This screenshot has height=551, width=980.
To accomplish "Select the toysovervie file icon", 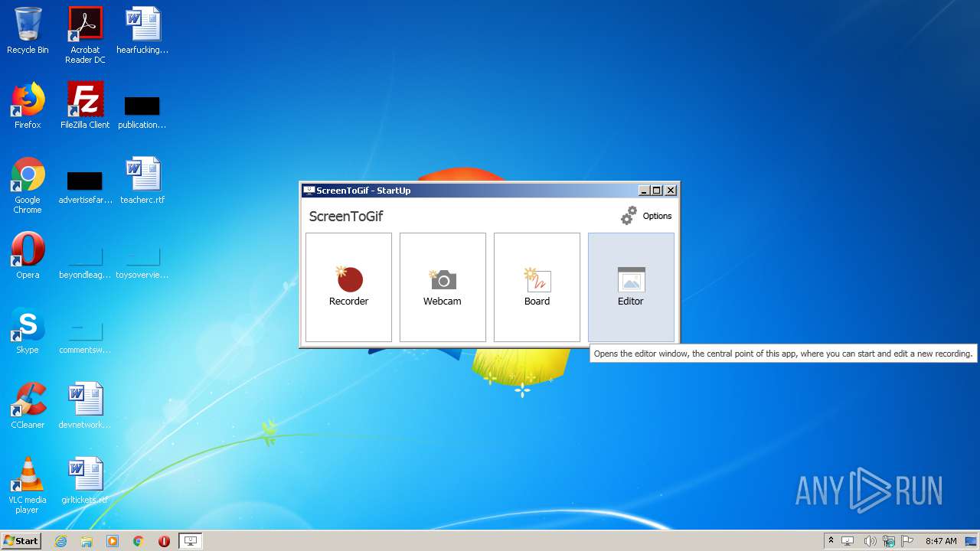I will point(142,262).
